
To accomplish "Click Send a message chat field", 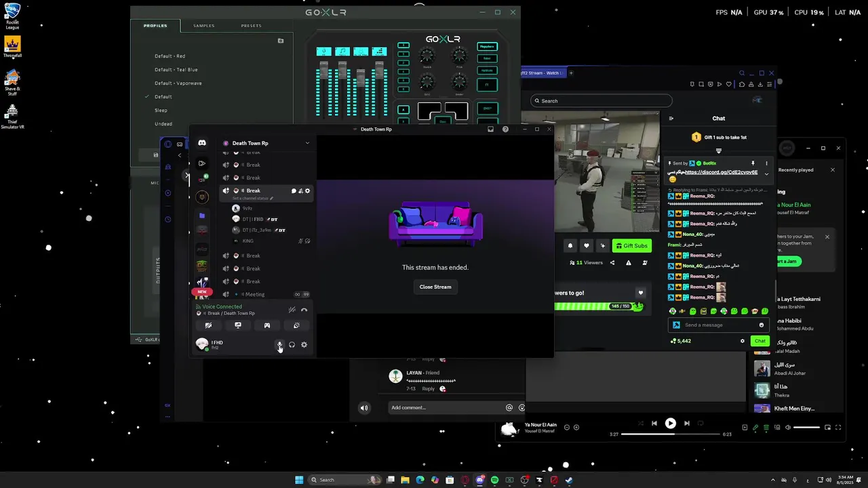I will click(719, 325).
